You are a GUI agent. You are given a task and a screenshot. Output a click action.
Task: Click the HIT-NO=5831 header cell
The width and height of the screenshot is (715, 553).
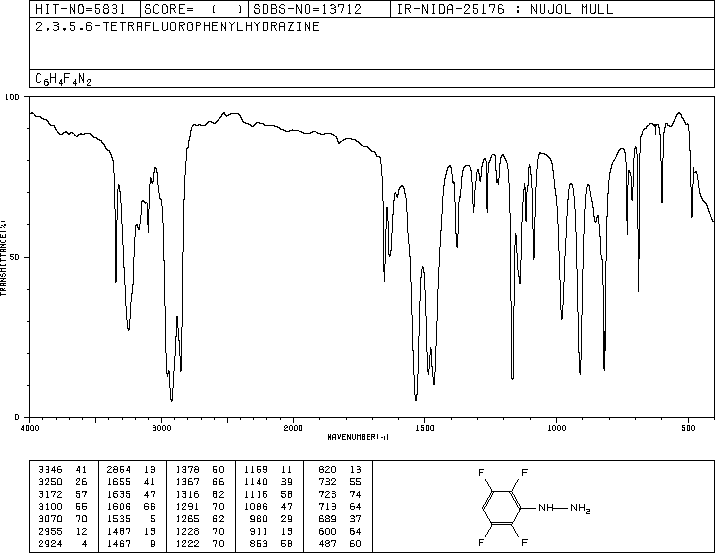pos(85,9)
